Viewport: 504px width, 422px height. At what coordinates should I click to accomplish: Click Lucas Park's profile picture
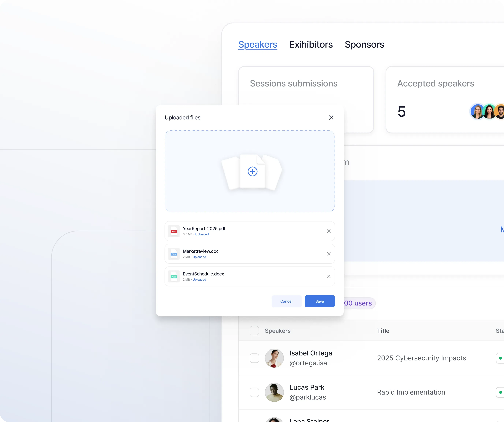[274, 392]
